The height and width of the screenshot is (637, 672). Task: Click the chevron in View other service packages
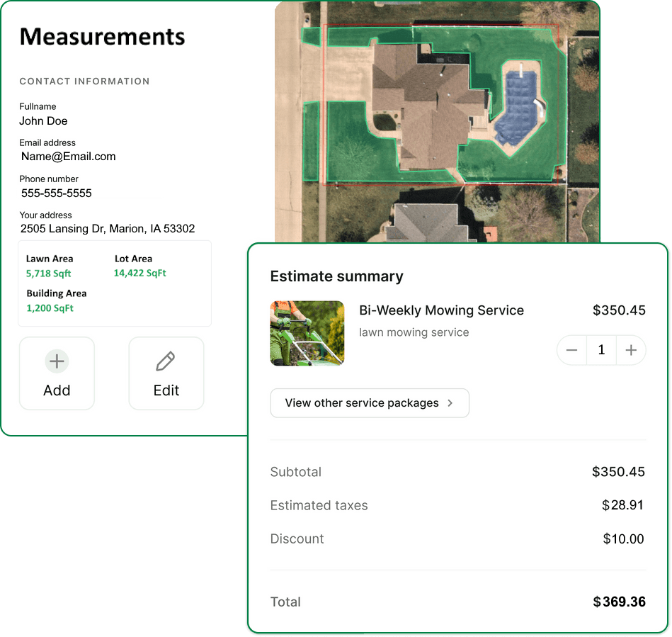(450, 403)
